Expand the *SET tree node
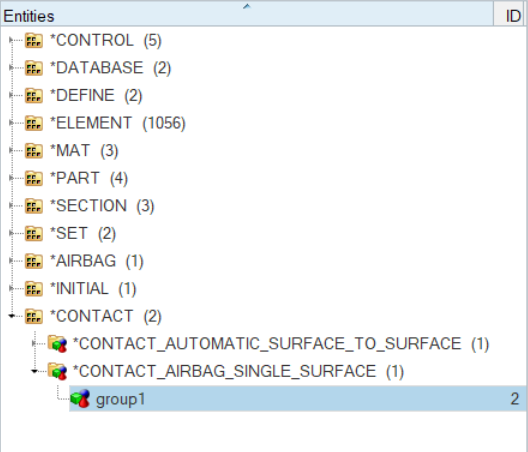 pyautogui.click(x=11, y=233)
